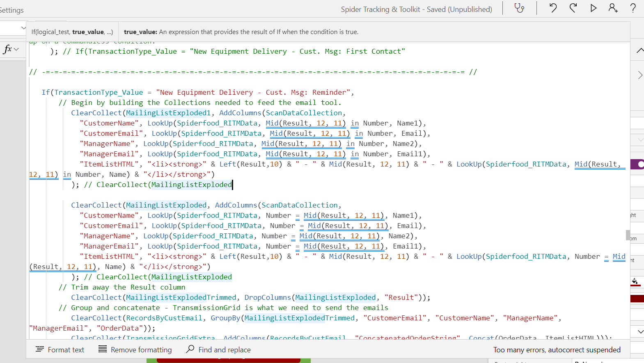Click the Format text button label

[66, 349]
